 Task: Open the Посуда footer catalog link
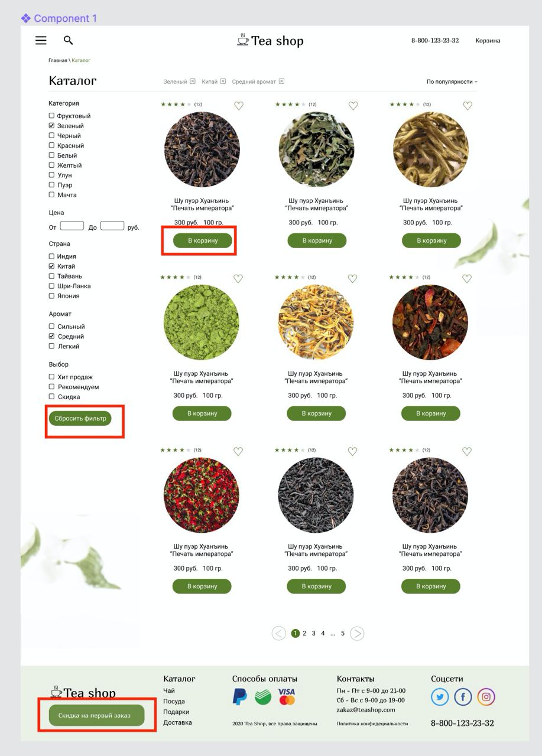[173, 701]
